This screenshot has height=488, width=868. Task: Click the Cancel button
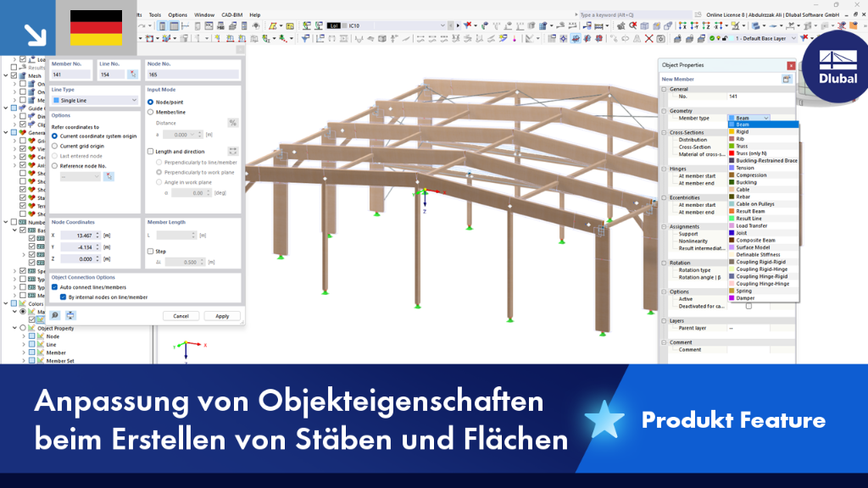[181, 316]
